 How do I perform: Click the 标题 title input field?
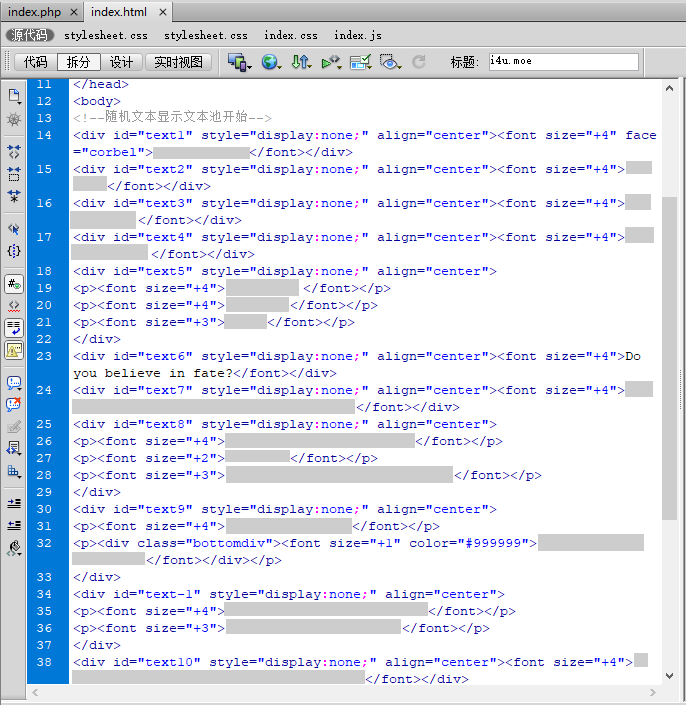pos(563,62)
